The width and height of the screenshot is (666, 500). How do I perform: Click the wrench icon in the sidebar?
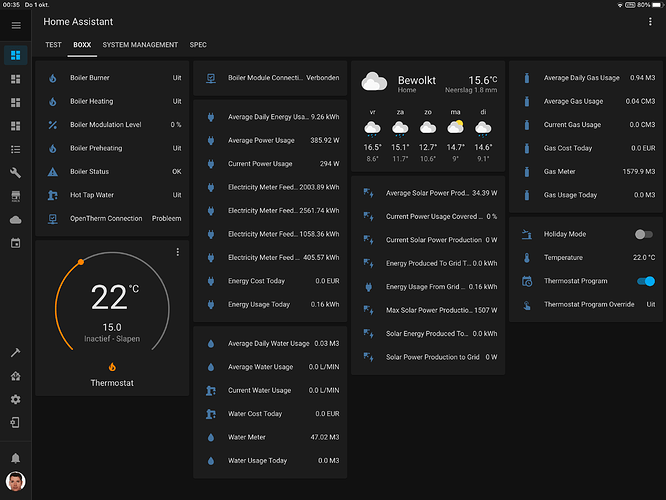[15, 172]
